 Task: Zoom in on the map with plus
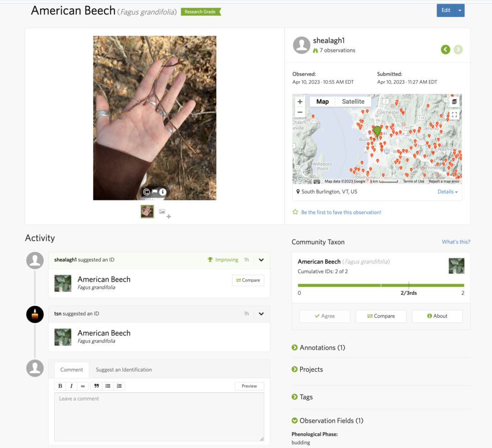(300, 101)
